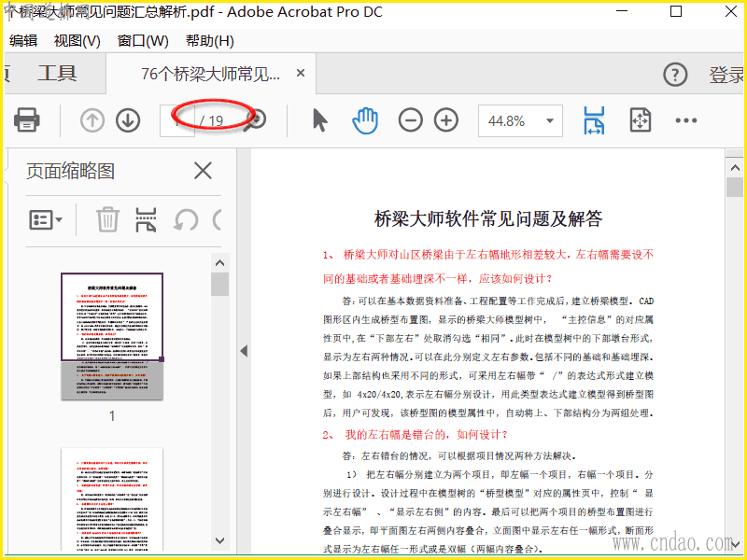Zoom out using the minus button
The image size is (747, 560).
pyautogui.click(x=411, y=120)
